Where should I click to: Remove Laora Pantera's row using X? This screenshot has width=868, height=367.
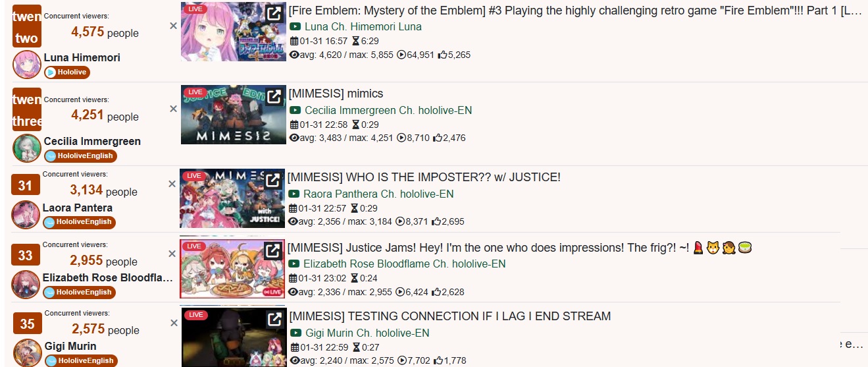click(x=172, y=184)
